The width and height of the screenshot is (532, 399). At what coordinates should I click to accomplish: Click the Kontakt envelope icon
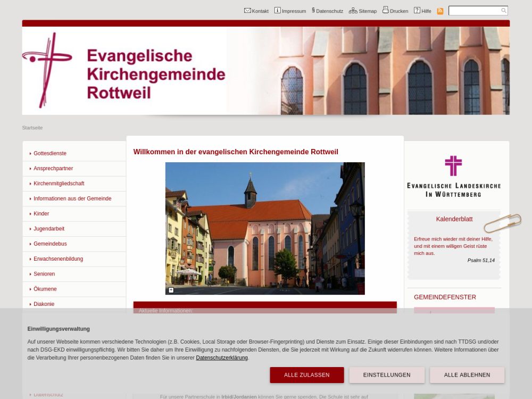pos(247,11)
